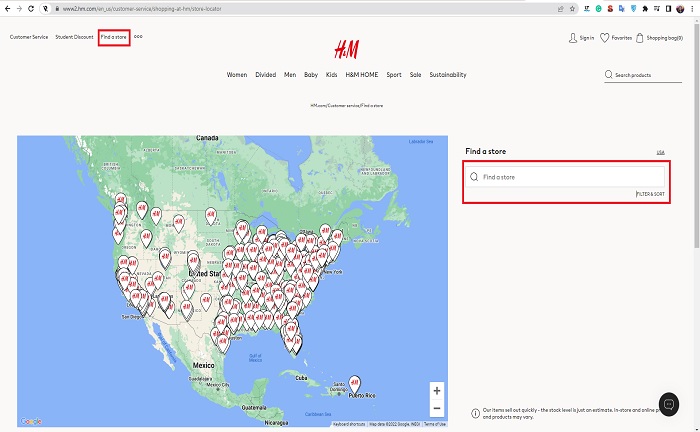Open the green Grammarly extension icon

(599, 8)
